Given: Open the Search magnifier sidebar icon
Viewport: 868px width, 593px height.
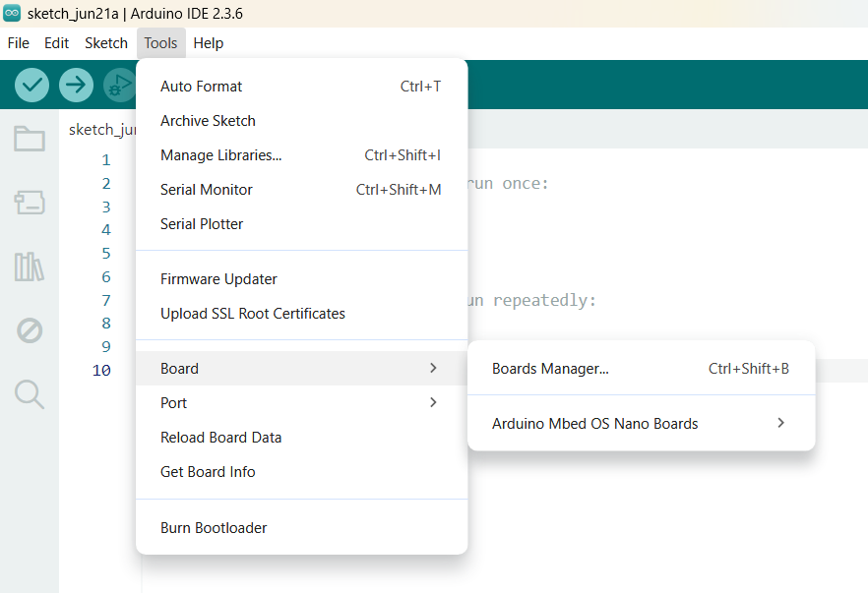Looking at the screenshot, I should [30, 394].
